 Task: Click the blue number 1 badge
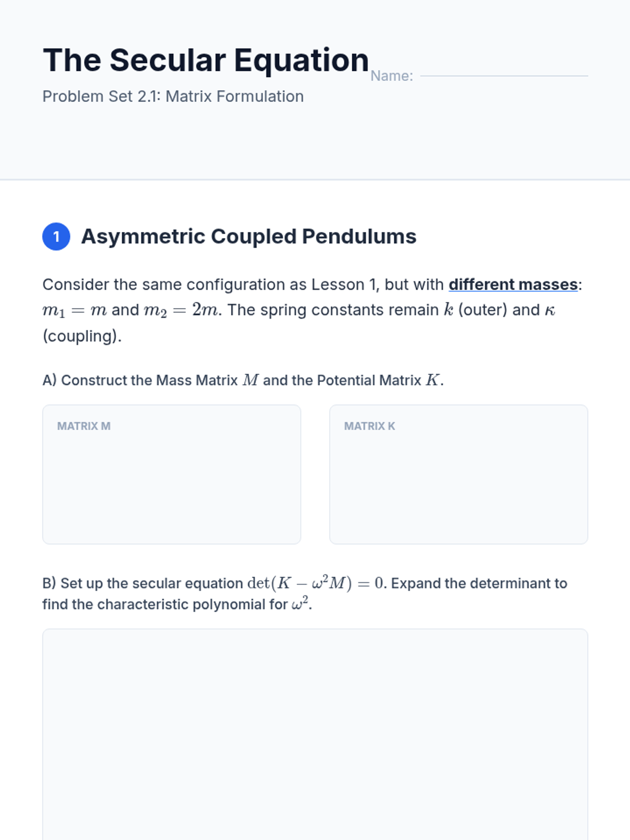point(56,237)
